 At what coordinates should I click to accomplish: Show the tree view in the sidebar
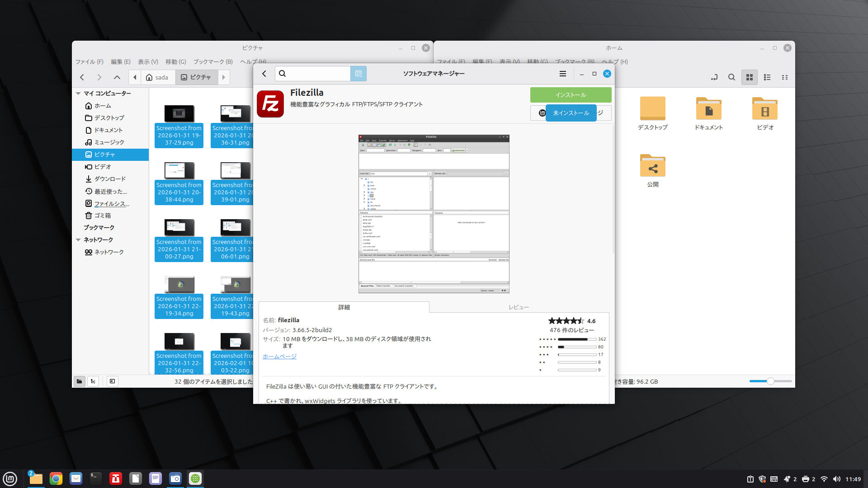click(x=93, y=381)
